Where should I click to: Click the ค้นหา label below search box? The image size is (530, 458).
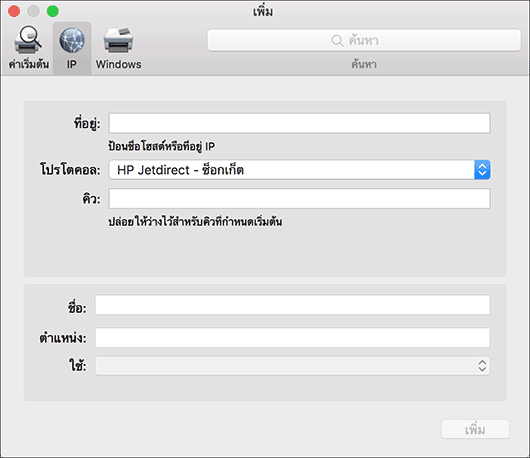pos(364,64)
